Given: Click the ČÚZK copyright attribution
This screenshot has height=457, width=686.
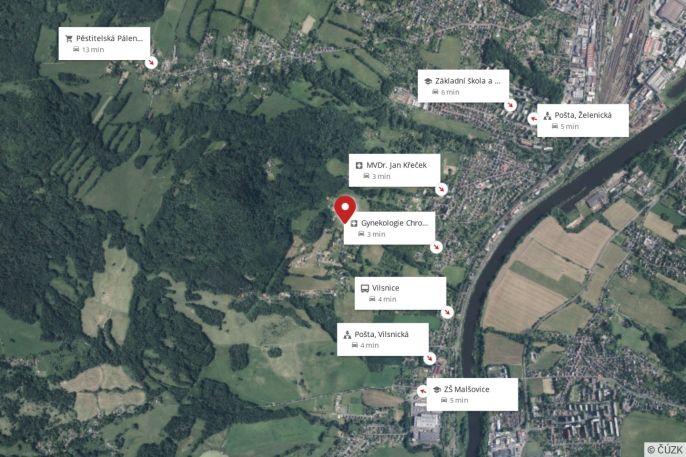Looking at the screenshot, I should [665, 449].
